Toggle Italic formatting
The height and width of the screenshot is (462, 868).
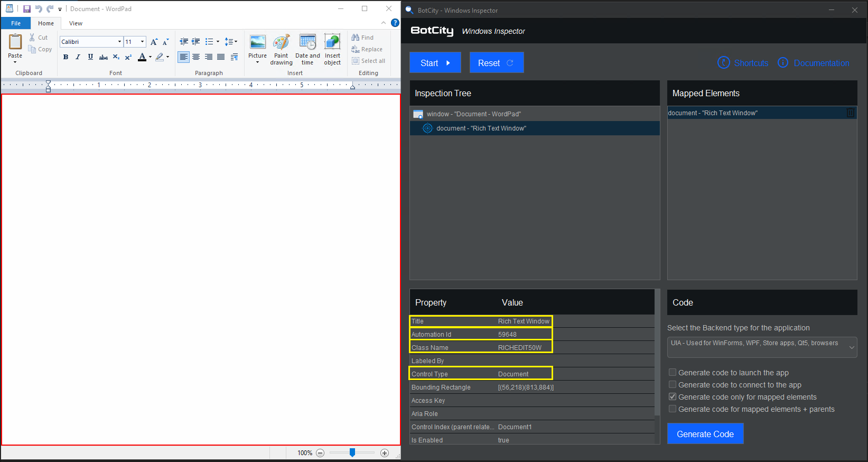78,57
